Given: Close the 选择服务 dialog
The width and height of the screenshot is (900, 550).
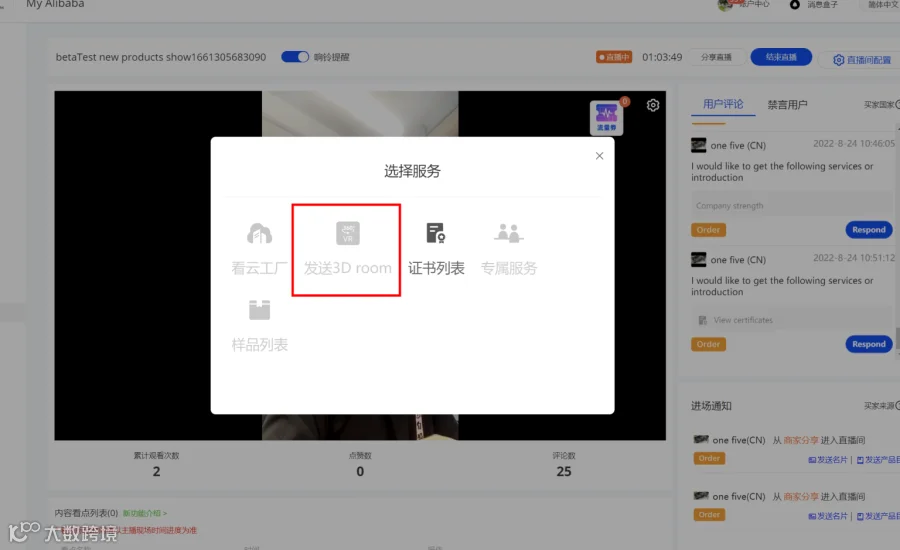Looking at the screenshot, I should (x=599, y=156).
